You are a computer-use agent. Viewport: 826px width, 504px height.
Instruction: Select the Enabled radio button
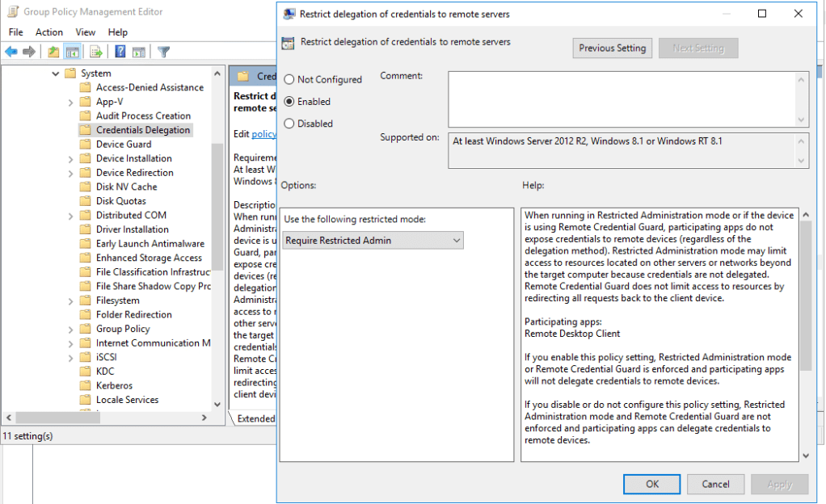289,102
